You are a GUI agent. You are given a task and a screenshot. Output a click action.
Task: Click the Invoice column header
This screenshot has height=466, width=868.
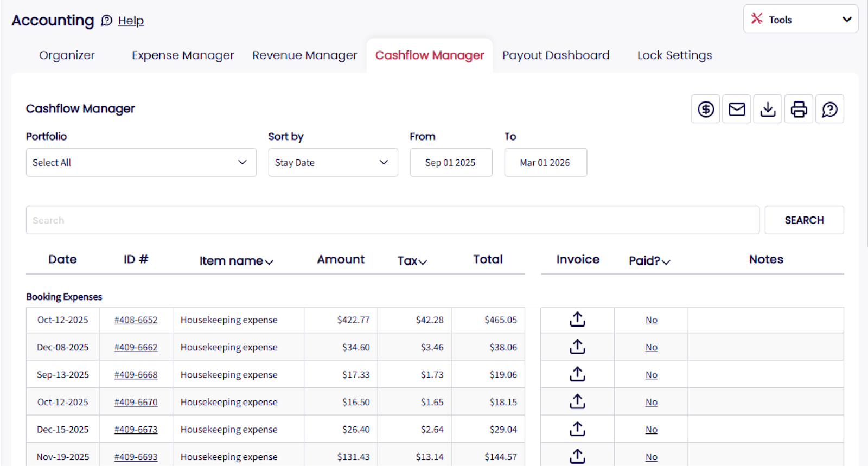(578, 259)
